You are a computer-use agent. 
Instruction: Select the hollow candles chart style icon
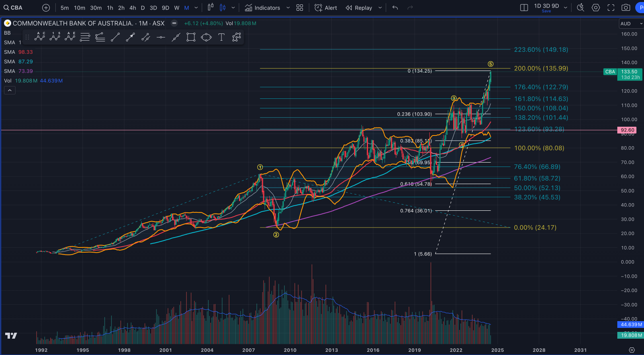pos(211,8)
